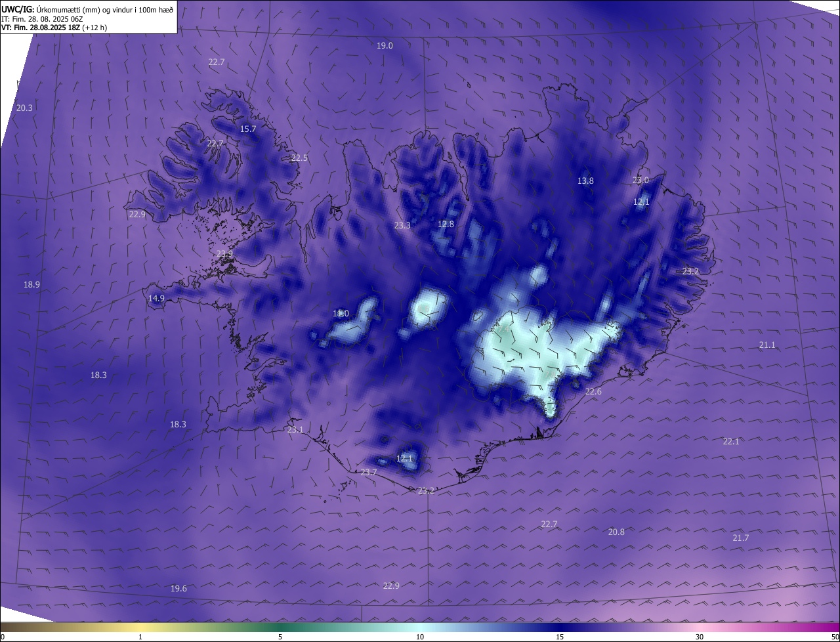Click the 11.0 value label
Screen dimensions: 840x642
tap(341, 314)
